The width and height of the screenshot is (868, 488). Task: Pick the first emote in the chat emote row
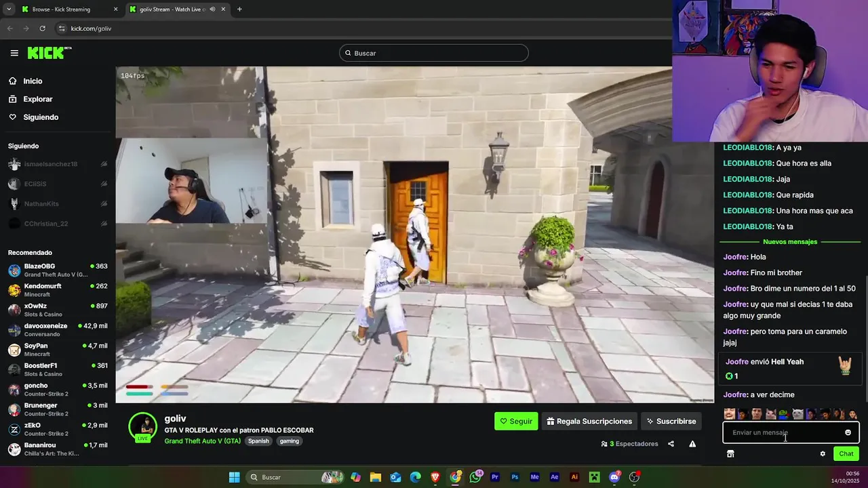730,414
